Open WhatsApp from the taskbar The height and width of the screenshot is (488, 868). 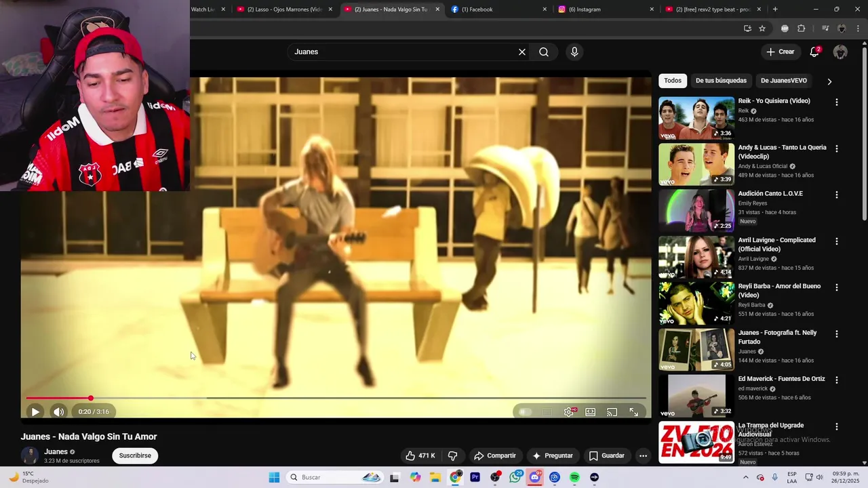(x=515, y=477)
